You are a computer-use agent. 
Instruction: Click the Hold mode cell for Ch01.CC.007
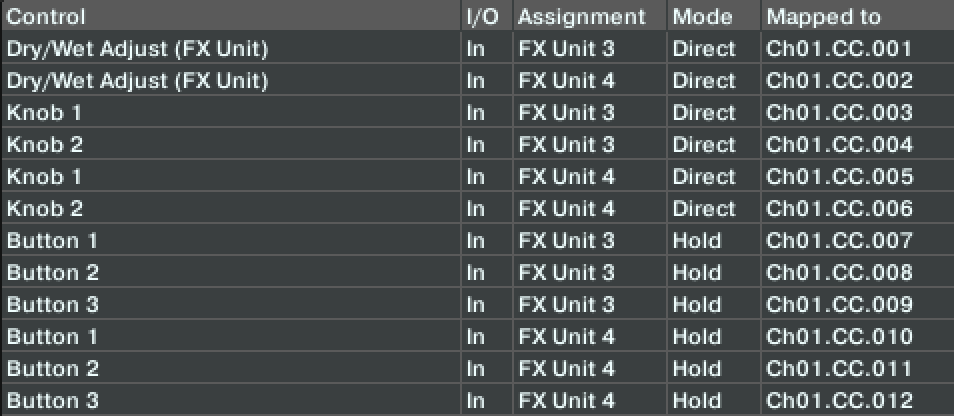pyautogui.click(x=696, y=241)
